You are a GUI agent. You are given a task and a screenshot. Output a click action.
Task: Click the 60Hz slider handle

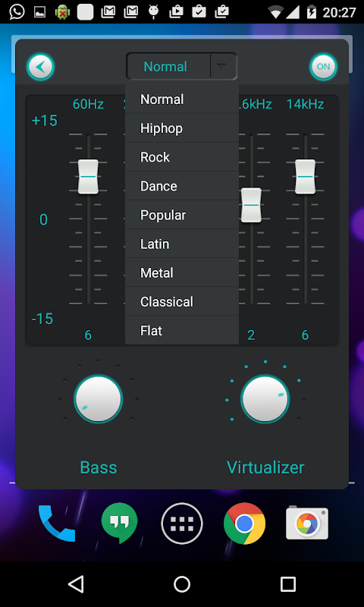tap(88, 177)
